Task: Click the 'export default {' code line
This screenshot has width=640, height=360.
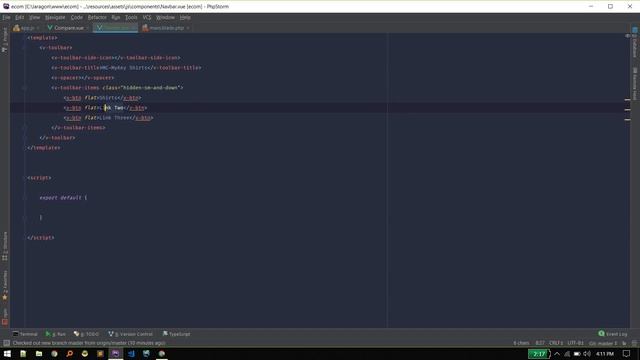Action: (63, 198)
